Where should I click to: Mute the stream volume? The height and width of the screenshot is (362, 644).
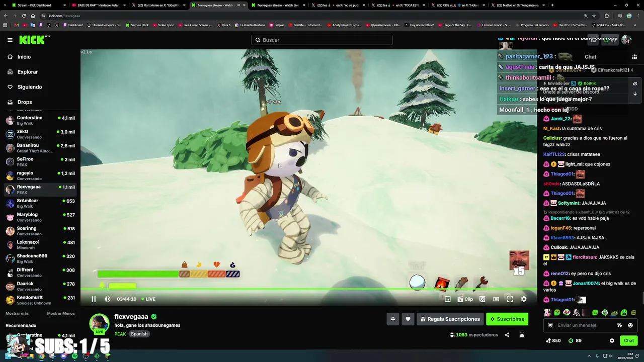click(x=107, y=299)
